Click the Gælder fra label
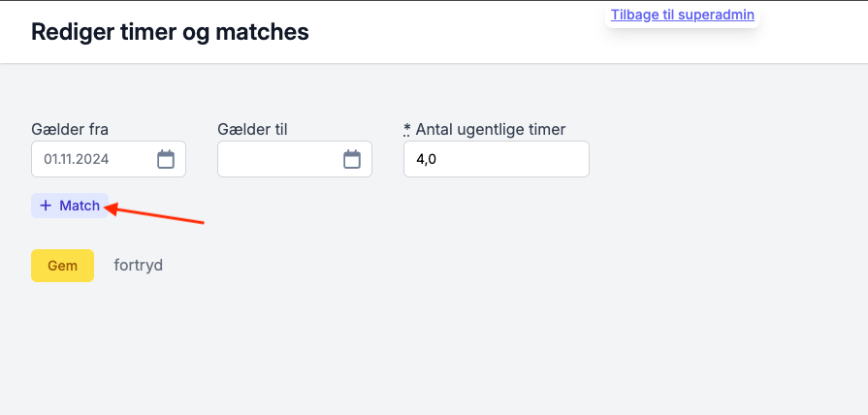Screen dimensions: 868x415 [x=70, y=130]
